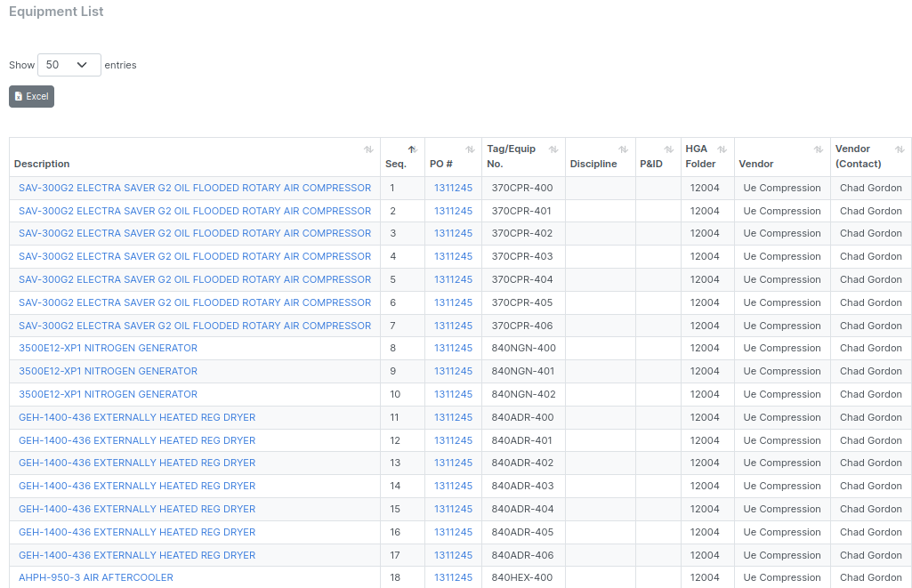
Task: Open SAV-300G2 compressor link in row 1
Action: click(195, 188)
